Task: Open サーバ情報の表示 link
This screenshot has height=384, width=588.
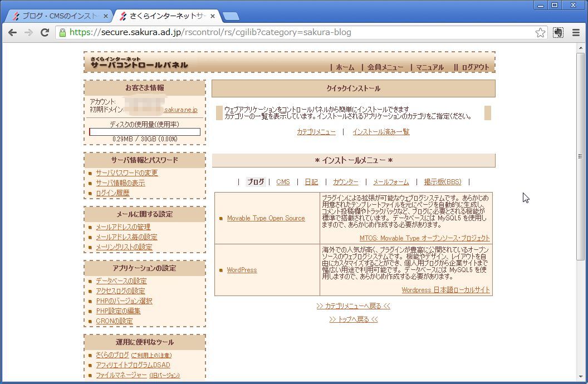Action: (120, 183)
